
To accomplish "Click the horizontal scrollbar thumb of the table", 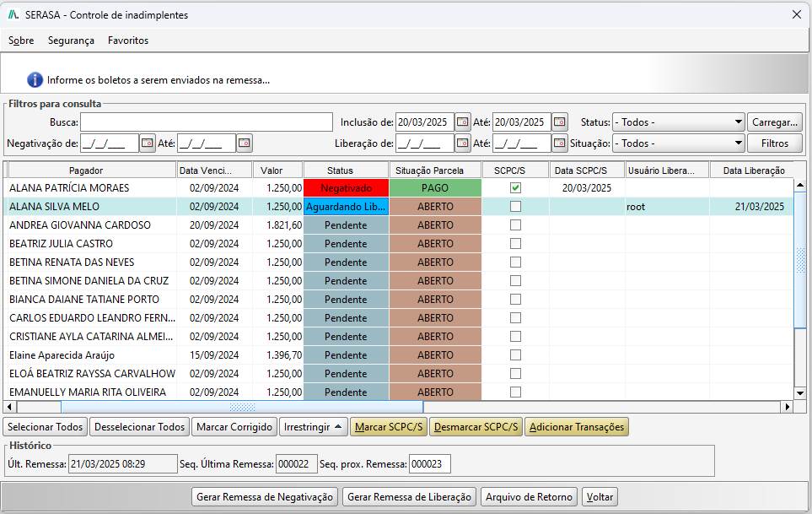I will coord(242,407).
